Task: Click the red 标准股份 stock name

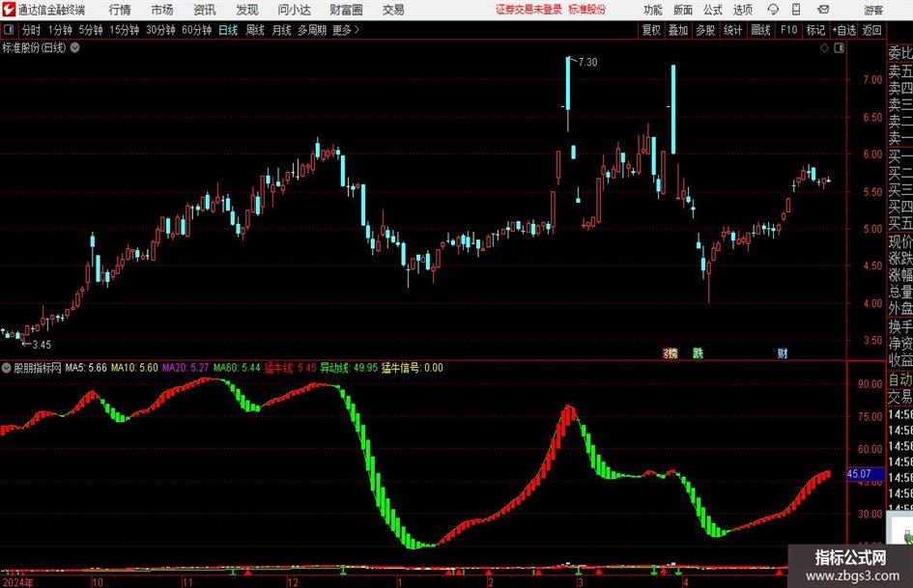Action: click(x=587, y=10)
